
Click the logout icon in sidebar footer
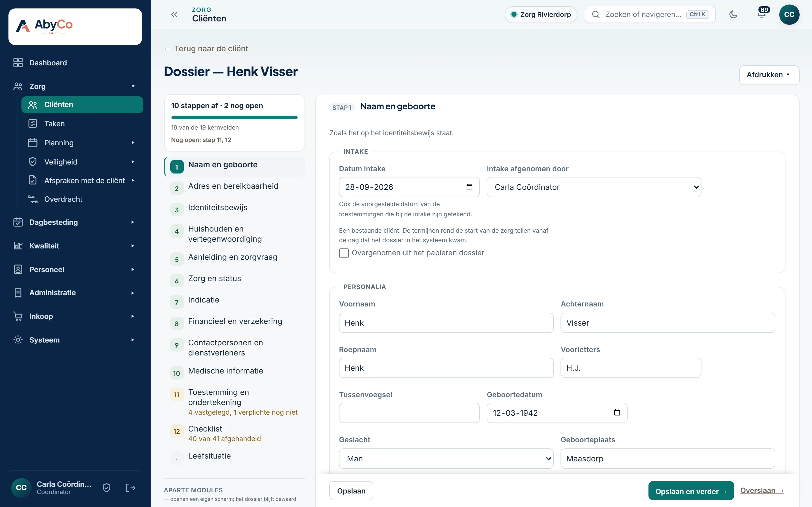[131, 488]
